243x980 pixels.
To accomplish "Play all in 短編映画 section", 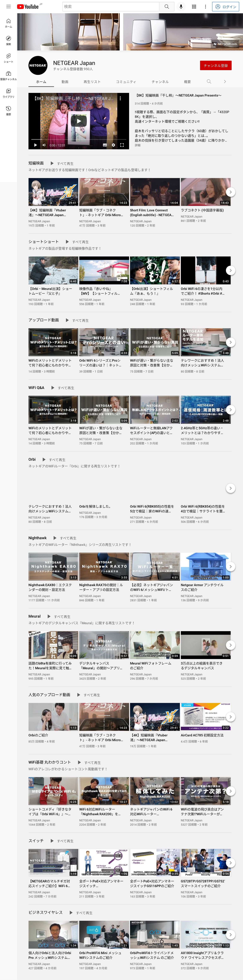I will (62, 164).
